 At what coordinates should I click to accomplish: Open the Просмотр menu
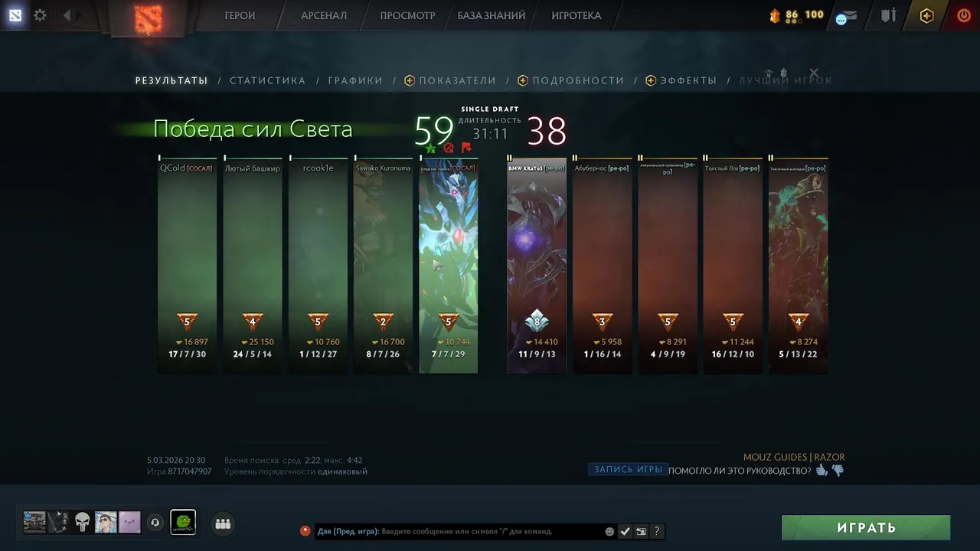pyautogui.click(x=407, y=15)
